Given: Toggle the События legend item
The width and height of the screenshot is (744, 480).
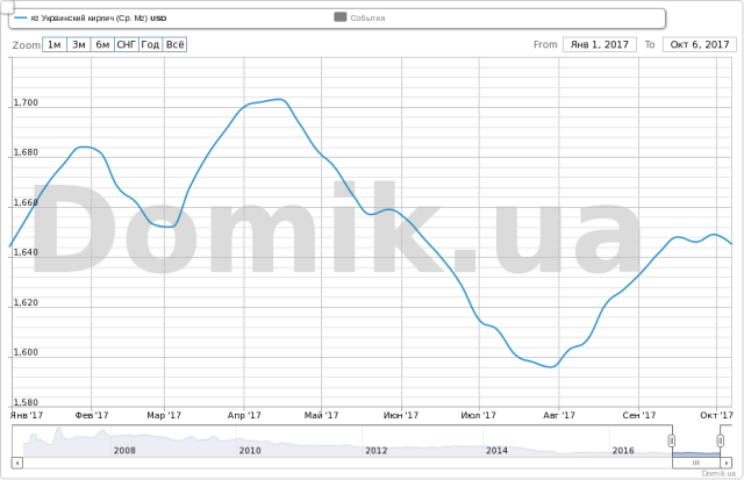Looking at the screenshot, I should (360, 18).
